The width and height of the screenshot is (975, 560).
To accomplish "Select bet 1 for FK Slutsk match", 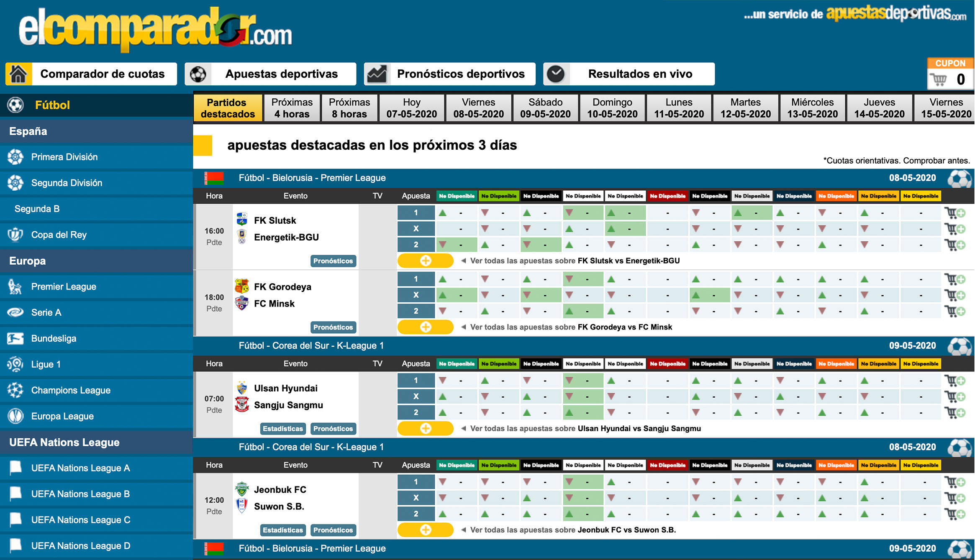I will point(416,212).
